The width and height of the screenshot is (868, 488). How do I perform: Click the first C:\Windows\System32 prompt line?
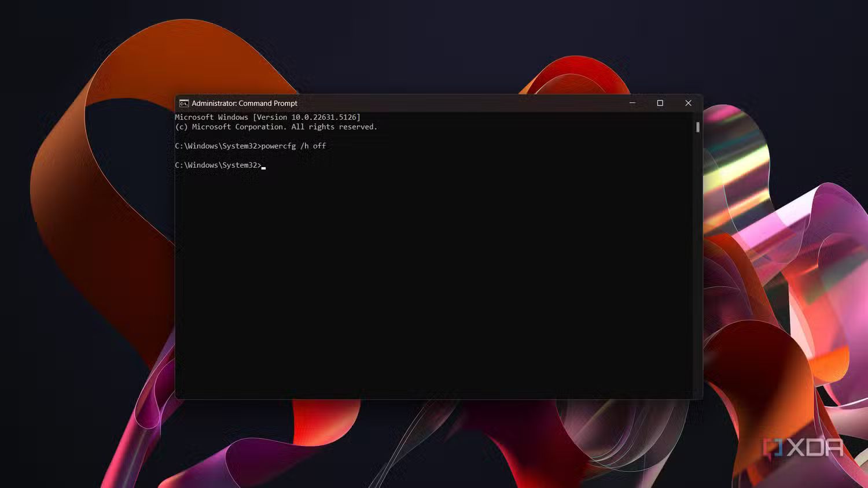(x=217, y=146)
